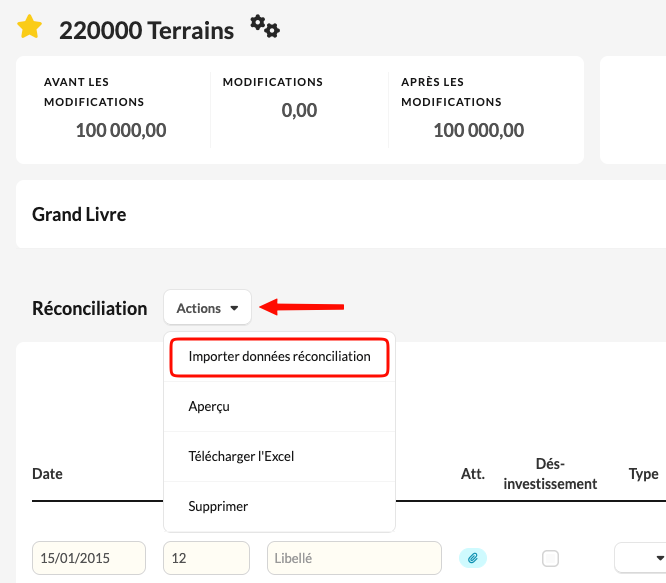Click the Att. column header

point(472,474)
